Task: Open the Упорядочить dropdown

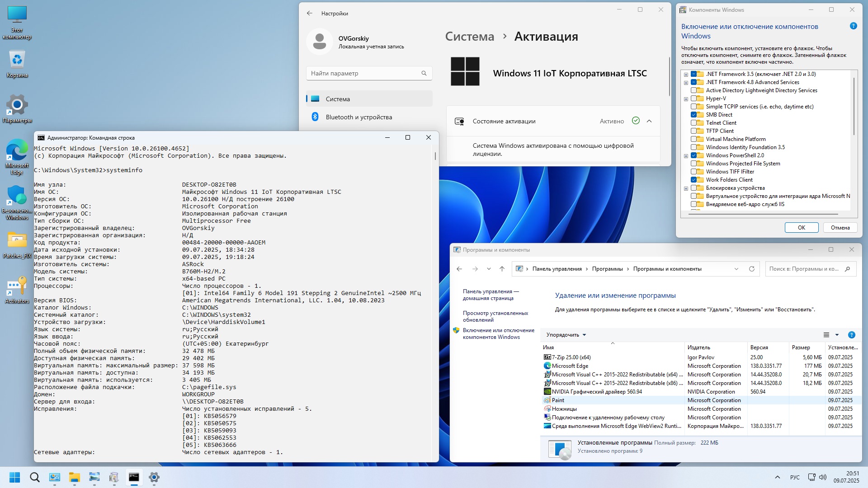Action: 566,335
